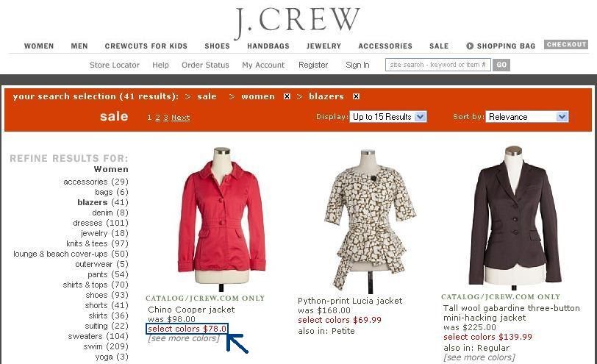
Task: Refine results by jewelry (18)
Action: 104,233
